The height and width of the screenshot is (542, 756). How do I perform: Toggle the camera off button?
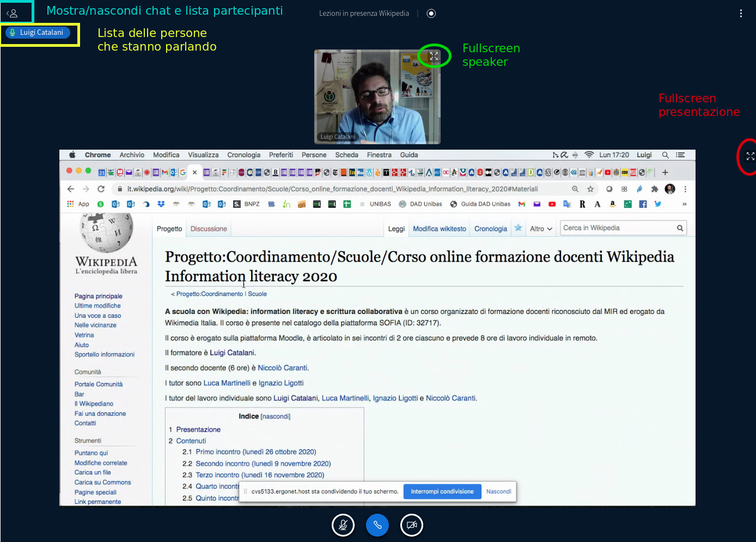point(412,525)
